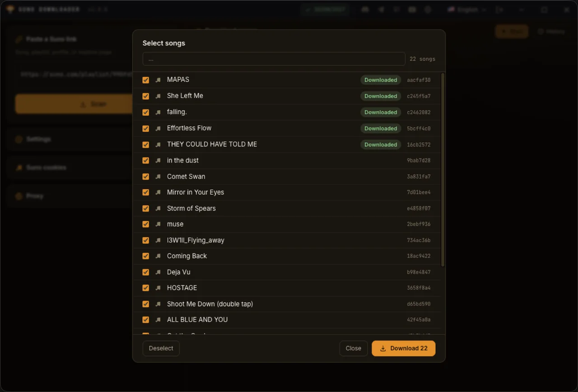Click the Downloaded badge on Effortless Flow
This screenshot has height=392, width=578.
[381, 129]
